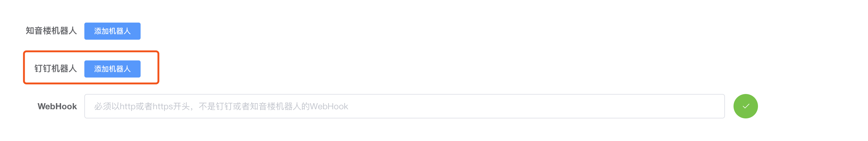Screen dimensions: 868x141
Task: Add a robot for 知音楼机器人
Action: (112, 31)
